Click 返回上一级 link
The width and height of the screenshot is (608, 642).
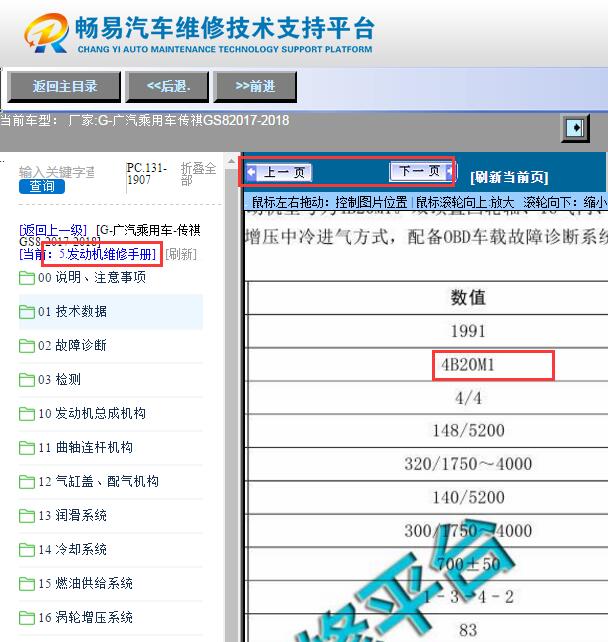pos(53,230)
